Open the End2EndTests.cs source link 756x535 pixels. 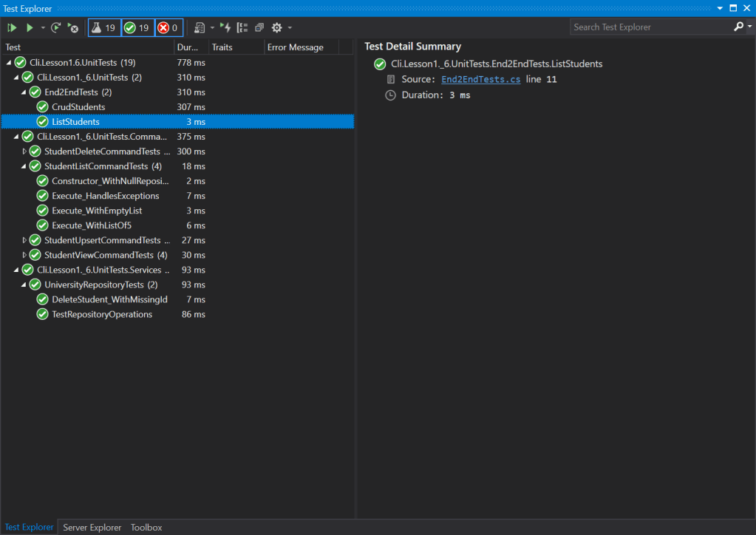[x=480, y=79]
